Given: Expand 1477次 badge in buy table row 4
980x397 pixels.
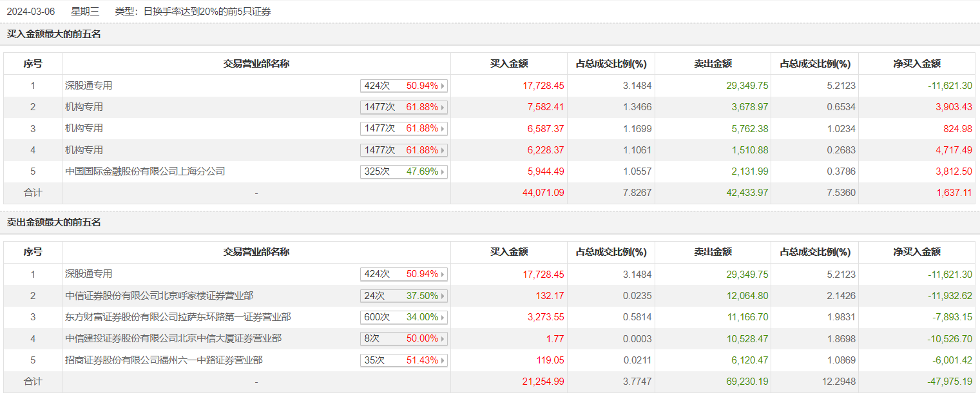Looking at the screenshot, I should click(403, 150).
